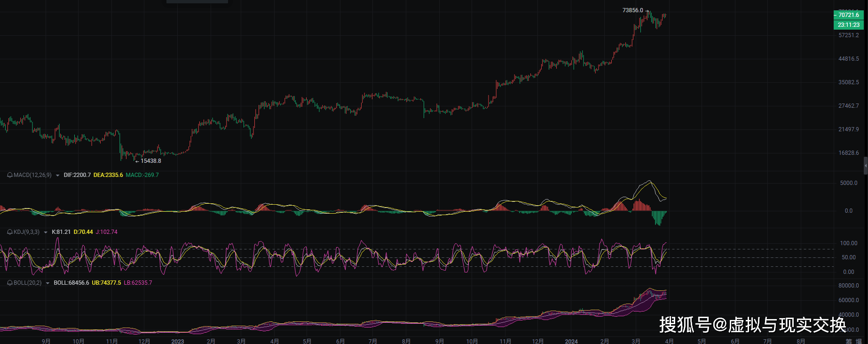868x344 pixels.
Task: Click the yellow DEA:2335.6 value label
Action: pos(108,175)
